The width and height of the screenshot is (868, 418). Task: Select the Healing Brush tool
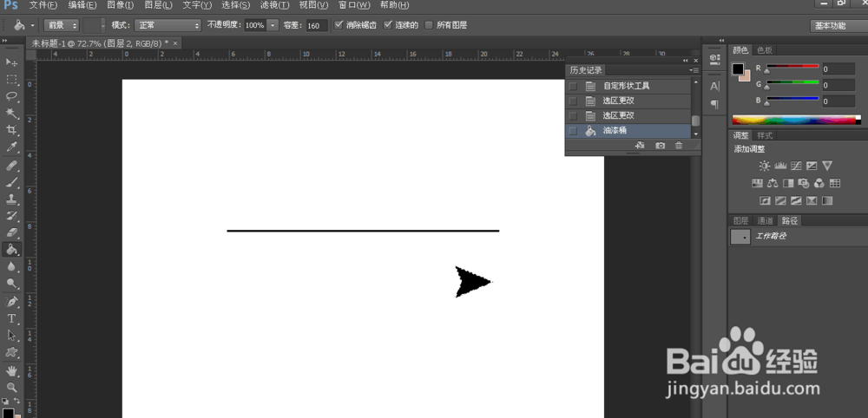(x=11, y=166)
